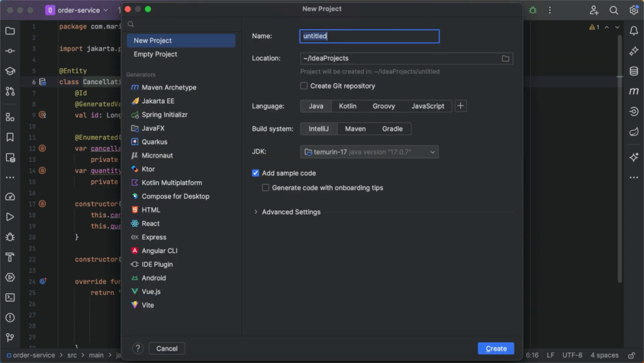This screenshot has width=644, height=363.
Task: Open the order-service project dropdown
Action: coord(77,10)
